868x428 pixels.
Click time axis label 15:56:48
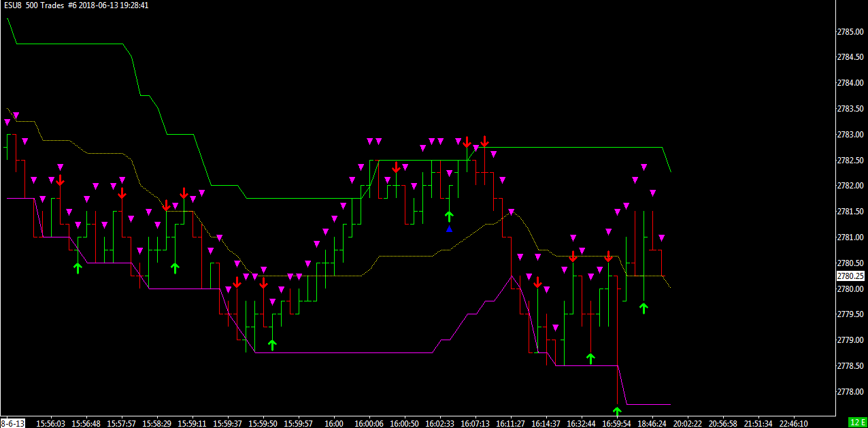coord(86,423)
